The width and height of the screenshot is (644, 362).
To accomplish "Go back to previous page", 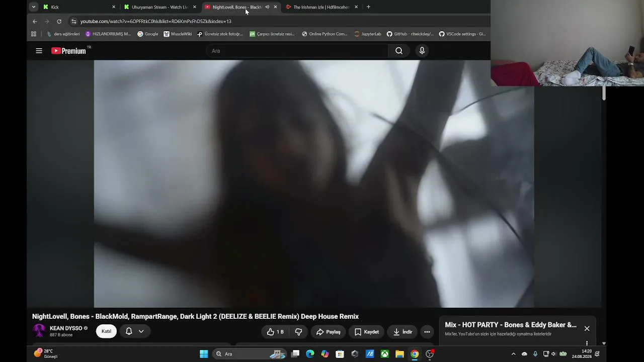I will tap(35, 22).
